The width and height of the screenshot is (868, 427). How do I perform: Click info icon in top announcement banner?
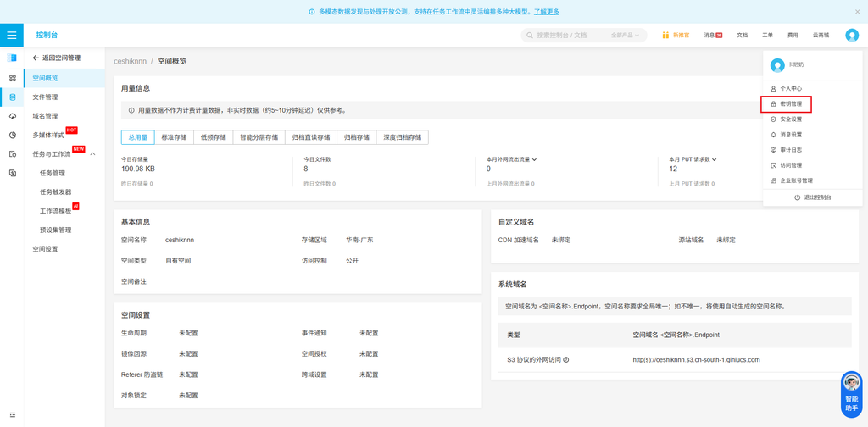312,12
